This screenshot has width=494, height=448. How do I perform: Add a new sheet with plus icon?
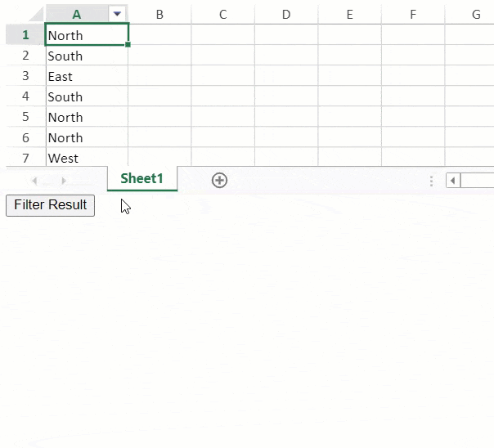pos(219,181)
